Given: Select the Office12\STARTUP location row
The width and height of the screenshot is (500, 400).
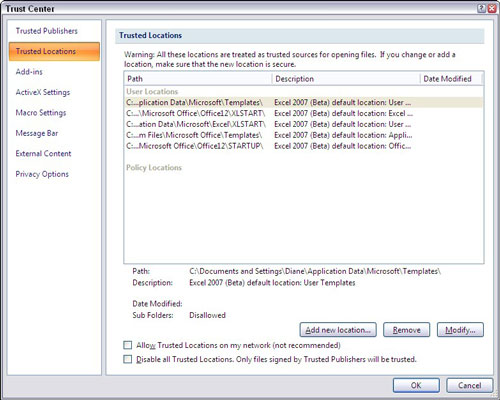Looking at the screenshot, I should pyautogui.click(x=303, y=146).
